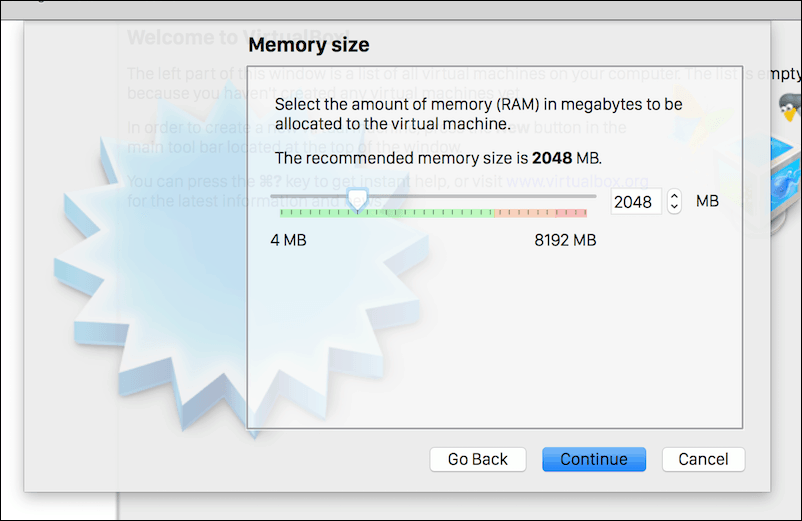This screenshot has width=802, height=521.
Task: Increase memory with stepper up arrow
Action: click(x=674, y=196)
